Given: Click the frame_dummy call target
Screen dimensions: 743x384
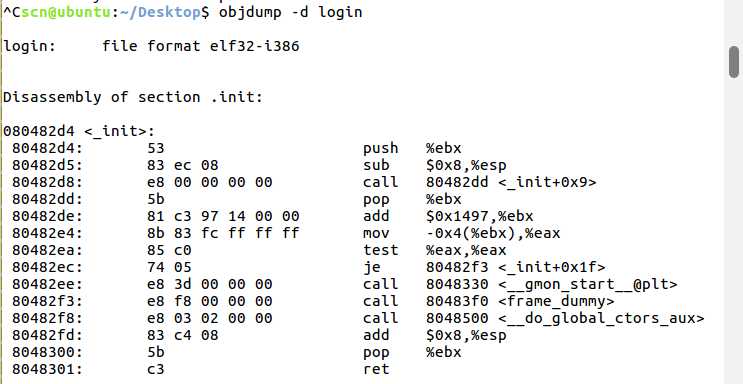Looking at the screenshot, I should pos(556,301).
